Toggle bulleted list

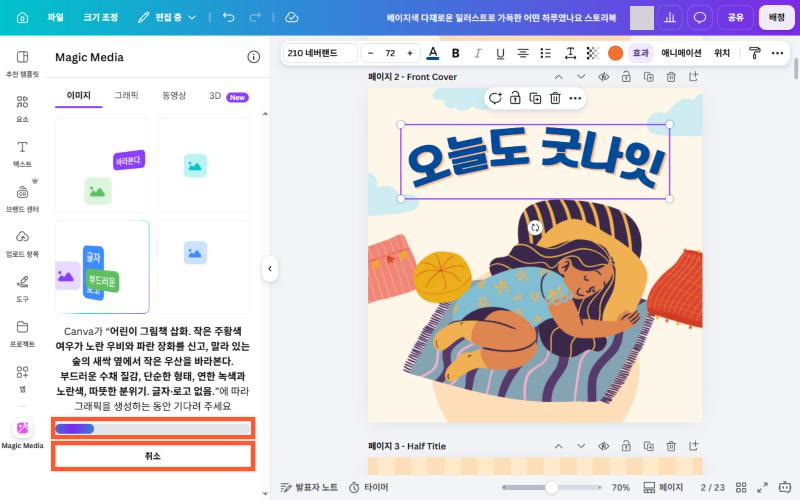[x=545, y=53]
